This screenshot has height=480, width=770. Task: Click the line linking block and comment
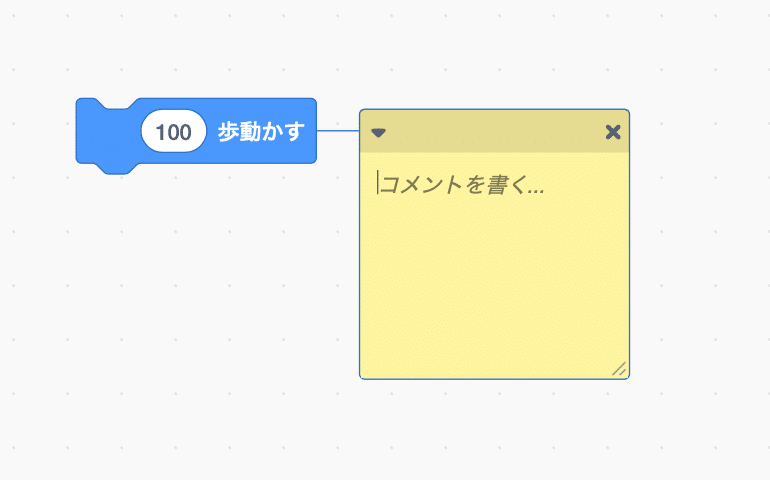pyautogui.click(x=338, y=131)
